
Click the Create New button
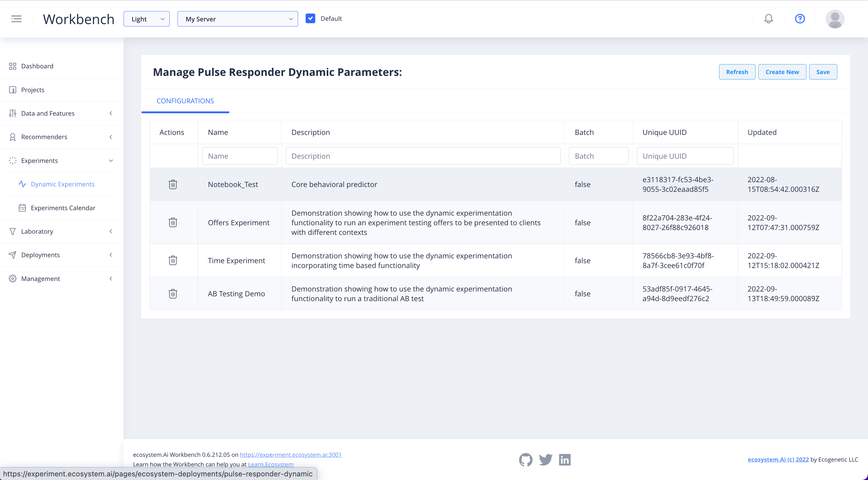(x=782, y=72)
